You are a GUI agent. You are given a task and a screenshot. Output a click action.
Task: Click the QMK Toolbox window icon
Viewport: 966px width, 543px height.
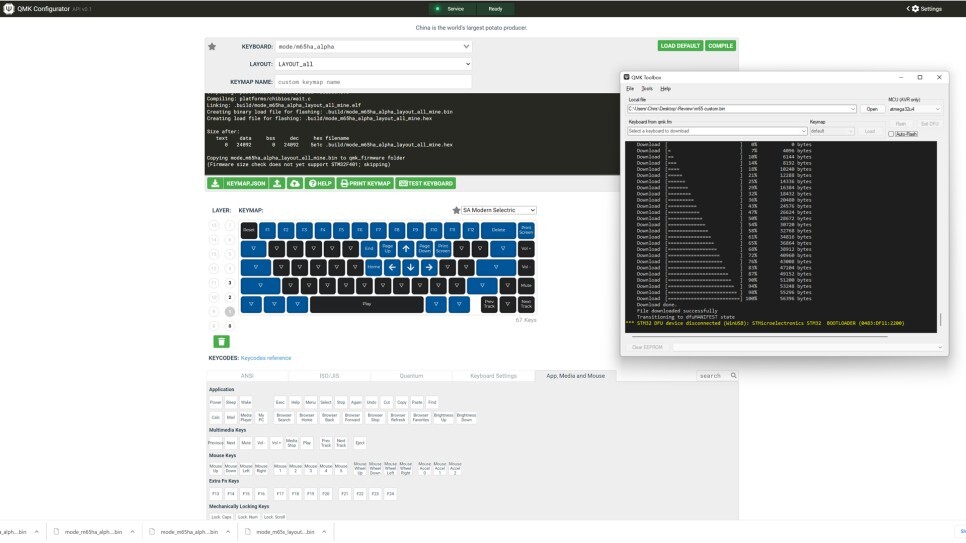627,77
